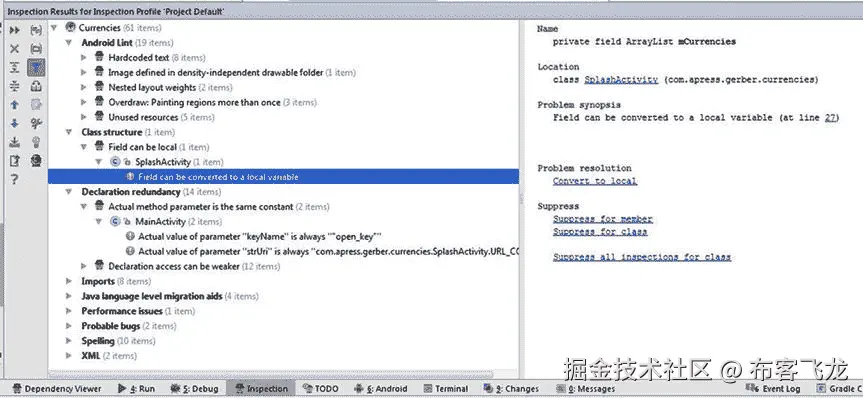Export inspection results icon
Screen dimensions: 863x398
point(15,142)
